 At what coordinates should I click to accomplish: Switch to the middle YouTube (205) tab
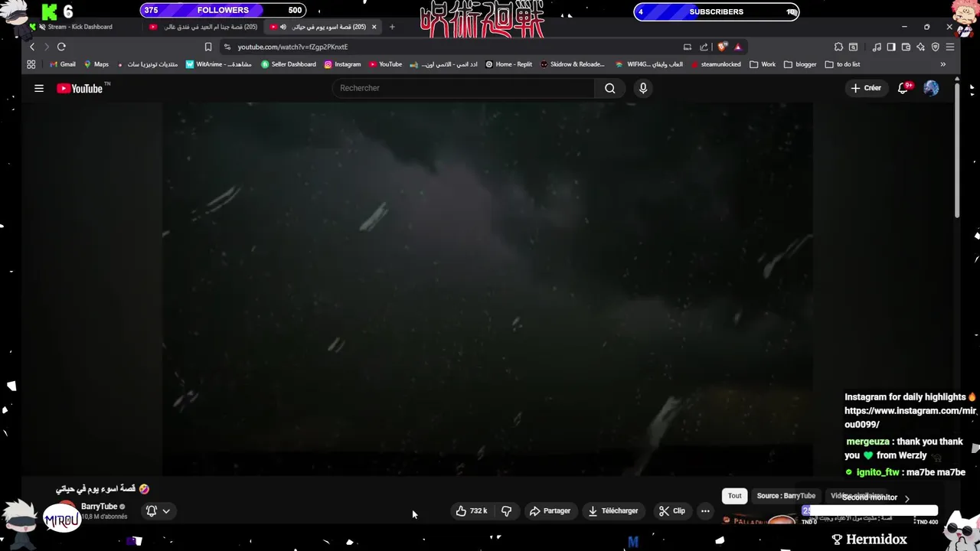pyautogui.click(x=204, y=27)
